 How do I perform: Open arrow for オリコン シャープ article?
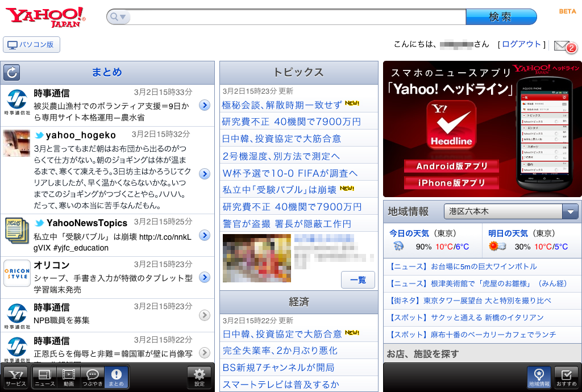pos(205,277)
